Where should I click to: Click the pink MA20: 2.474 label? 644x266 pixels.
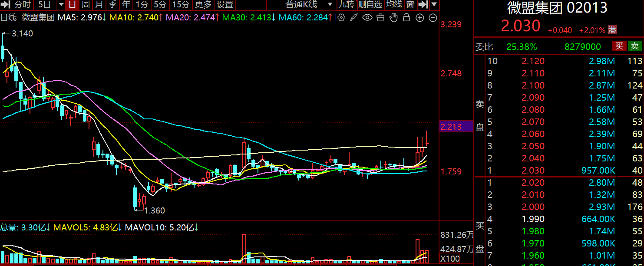(x=192, y=18)
